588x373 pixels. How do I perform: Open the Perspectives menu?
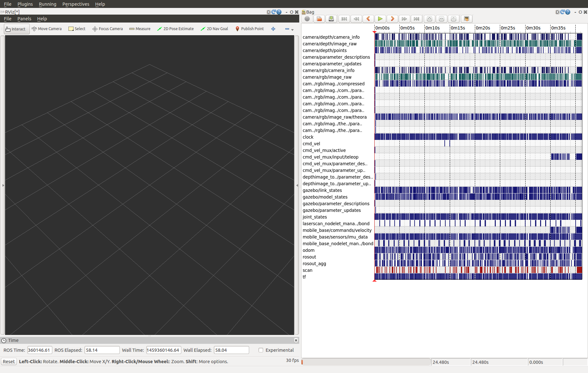[76, 4]
